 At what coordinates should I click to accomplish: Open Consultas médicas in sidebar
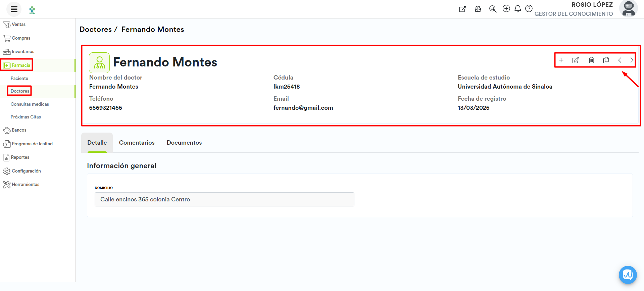[x=30, y=104]
